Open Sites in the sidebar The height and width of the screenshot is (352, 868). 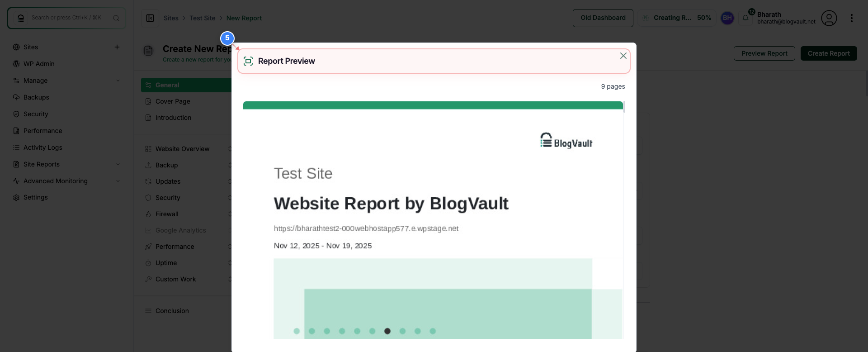click(x=31, y=47)
